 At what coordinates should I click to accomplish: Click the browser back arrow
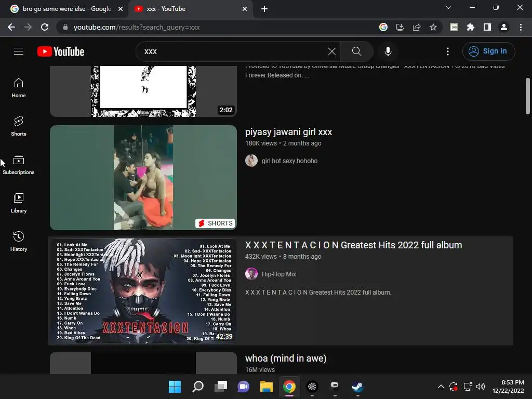[x=11, y=27]
